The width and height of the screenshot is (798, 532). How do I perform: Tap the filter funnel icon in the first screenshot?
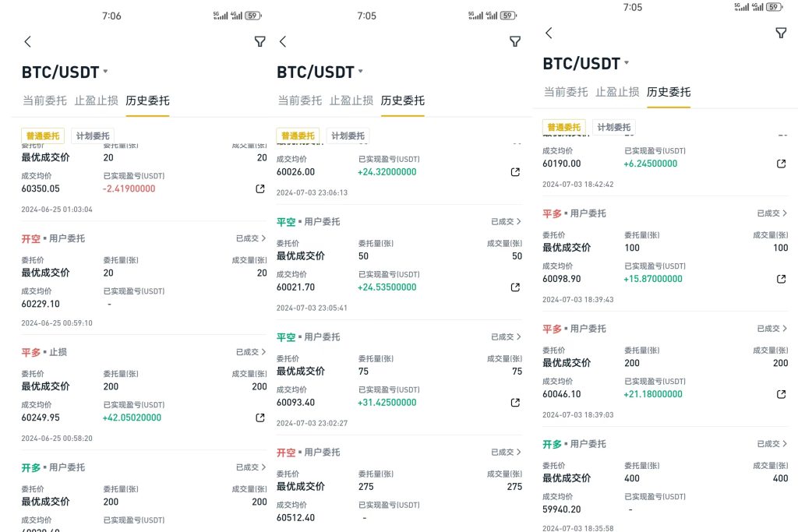click(260, 41)
